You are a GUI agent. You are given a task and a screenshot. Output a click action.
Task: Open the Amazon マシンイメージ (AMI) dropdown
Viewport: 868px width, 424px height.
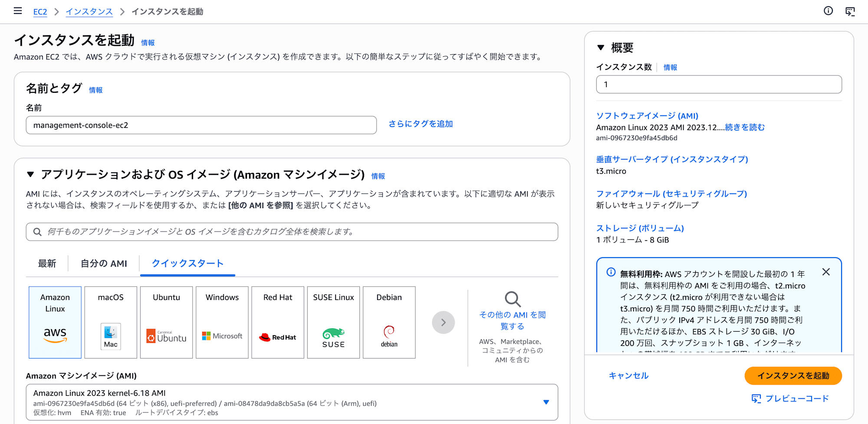[292, 402]
